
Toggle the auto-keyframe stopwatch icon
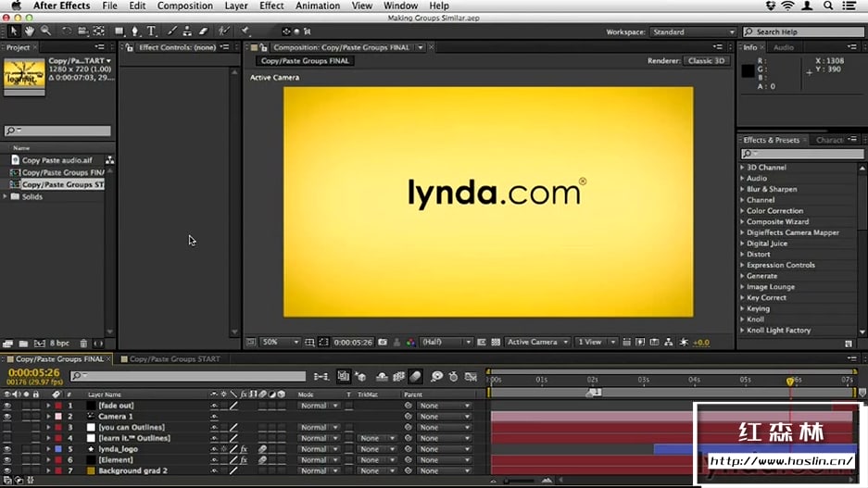pyautogui.click(x=453, y=377)
